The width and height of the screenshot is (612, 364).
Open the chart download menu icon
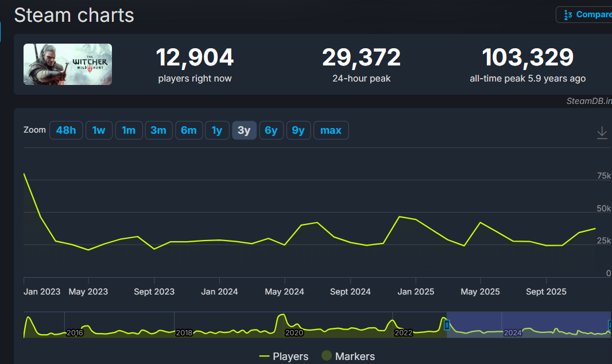[x=602, y=133]
